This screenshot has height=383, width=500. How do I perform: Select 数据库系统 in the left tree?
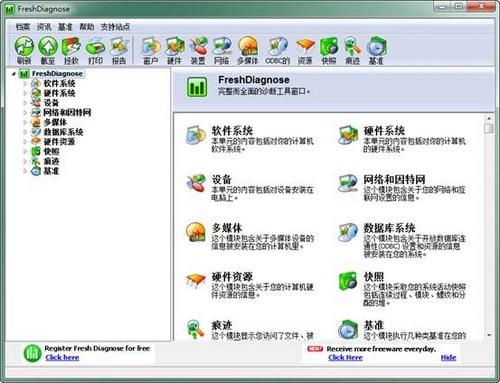[63, 132]
